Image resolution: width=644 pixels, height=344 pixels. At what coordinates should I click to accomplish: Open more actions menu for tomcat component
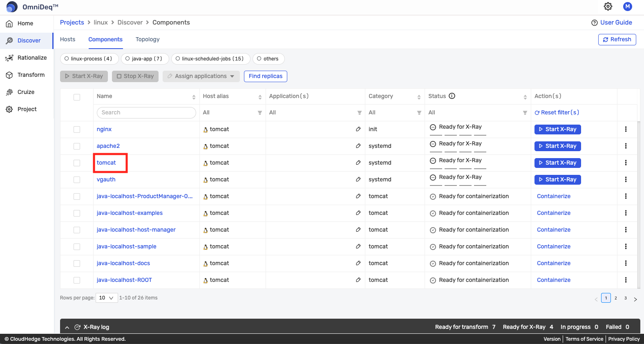coord(626,163)
